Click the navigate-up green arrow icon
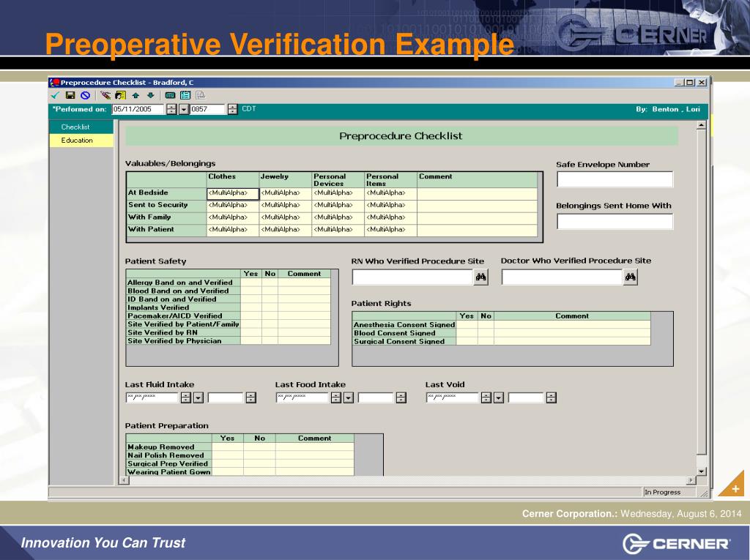The image size is (750, 560). point(136,94)
